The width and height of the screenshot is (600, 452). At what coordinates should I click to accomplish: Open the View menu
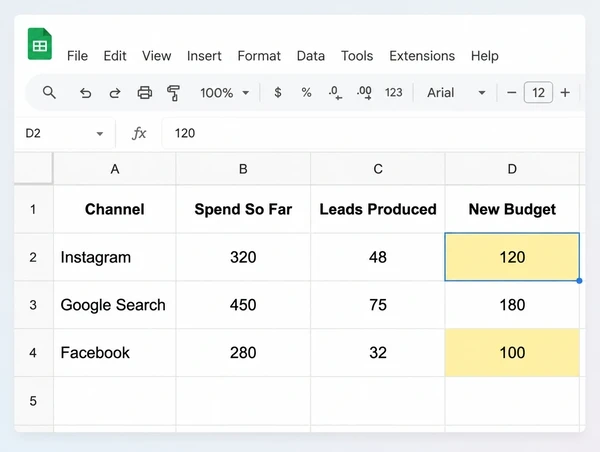click(x=157, y=56)
